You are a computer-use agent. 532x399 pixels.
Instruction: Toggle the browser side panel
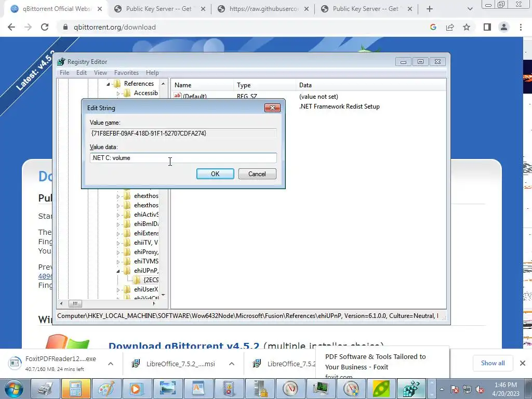point(487,27)
